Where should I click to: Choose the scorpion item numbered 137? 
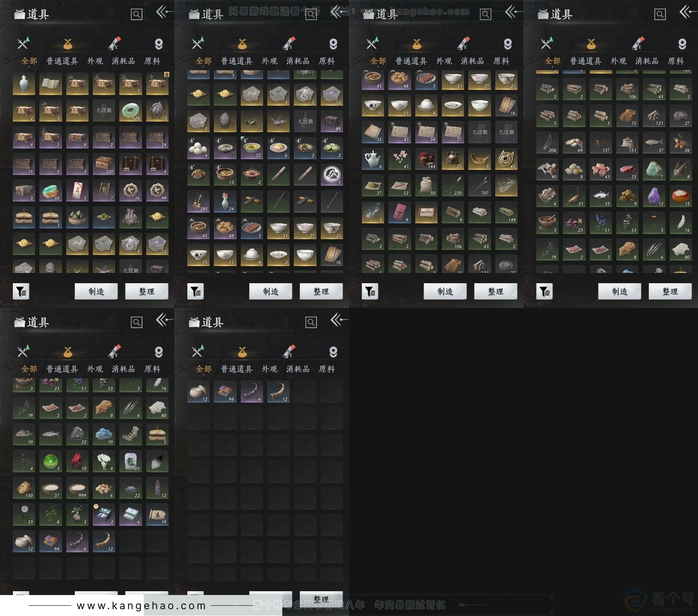tap(601, 142)
